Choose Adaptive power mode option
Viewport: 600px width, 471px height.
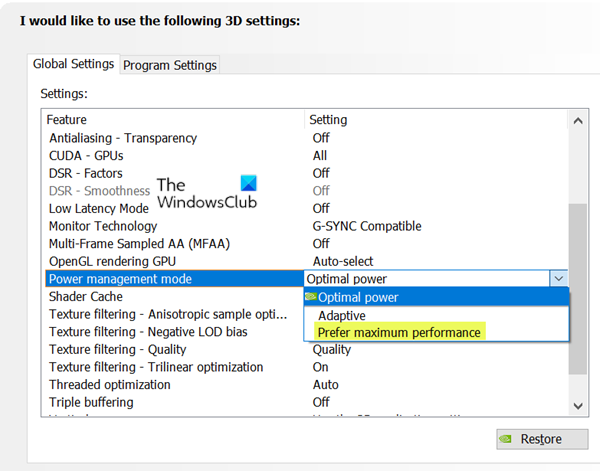(x=343, y=314)
